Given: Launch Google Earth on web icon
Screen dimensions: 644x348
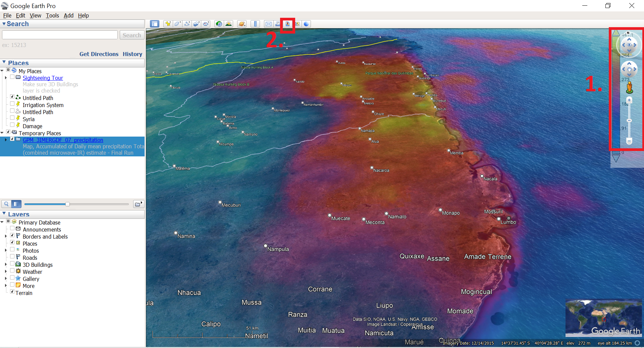Looking at the screenshot, I should tap(306, 24).
